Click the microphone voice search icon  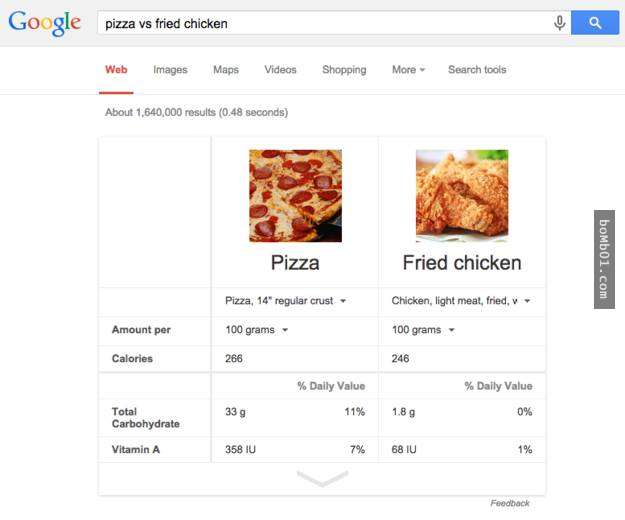coord(560,23)
